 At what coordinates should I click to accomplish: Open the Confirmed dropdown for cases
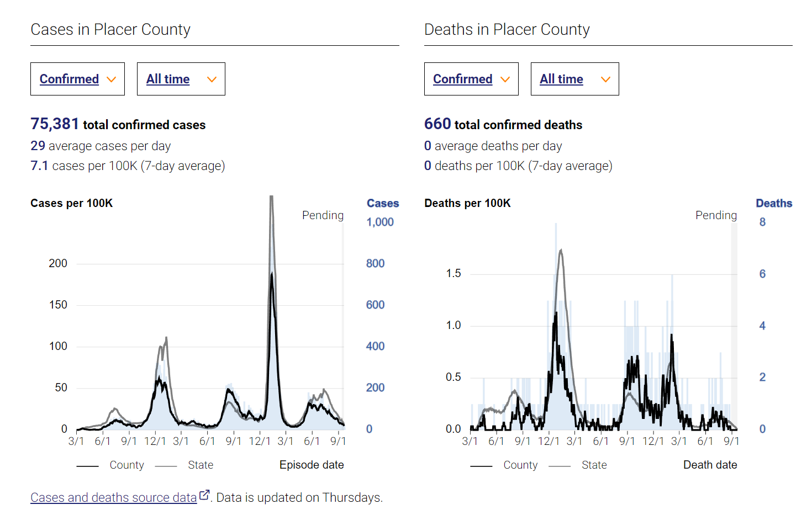[x=77, y=79]
